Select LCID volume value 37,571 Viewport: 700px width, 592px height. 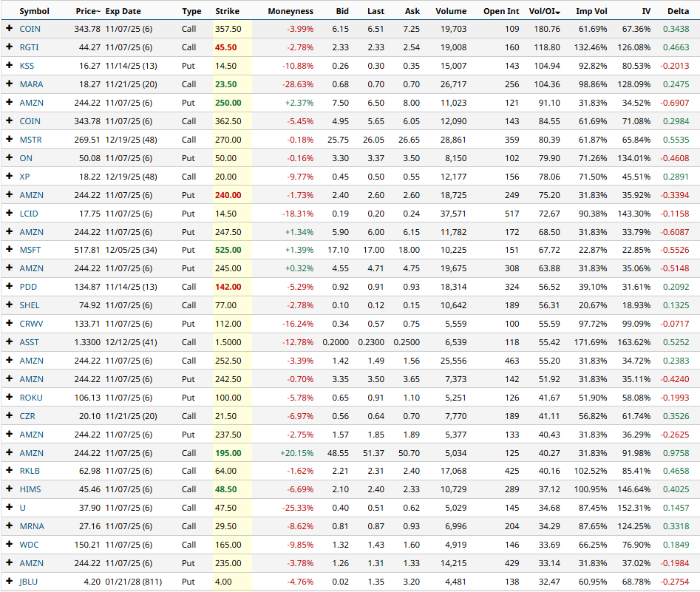(x=453, y=214)
